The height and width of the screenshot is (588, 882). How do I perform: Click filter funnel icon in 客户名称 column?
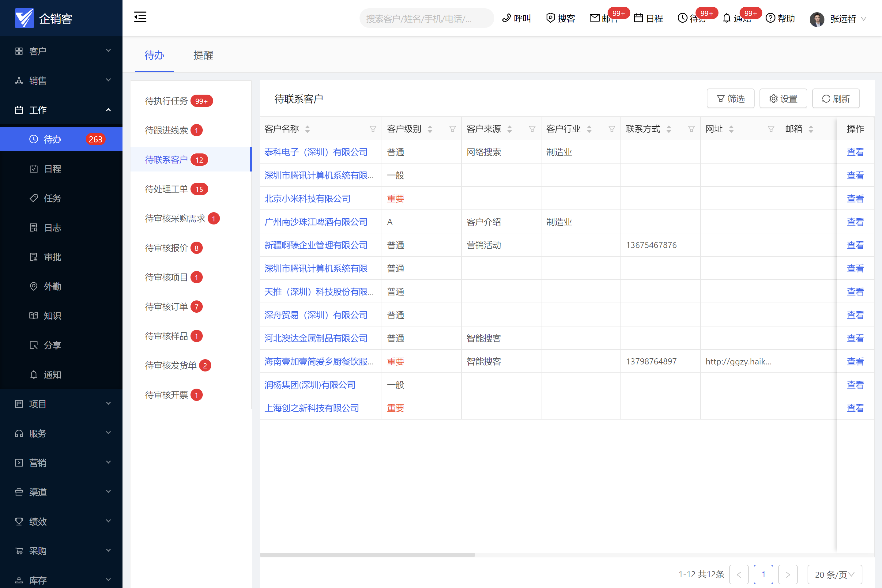pyautogui.click(x=373, y=129)
